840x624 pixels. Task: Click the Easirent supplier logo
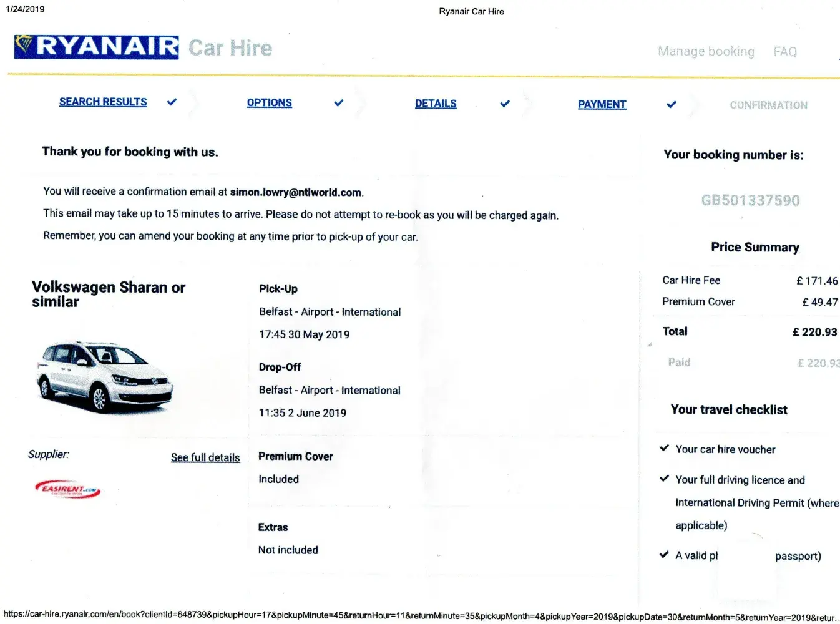(x=67, y=490)
